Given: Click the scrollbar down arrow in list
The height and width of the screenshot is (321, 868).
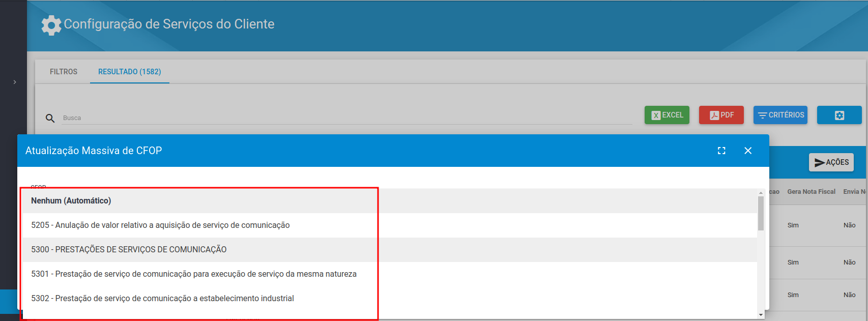Looking at the screenshot, I should coord(761,315).
